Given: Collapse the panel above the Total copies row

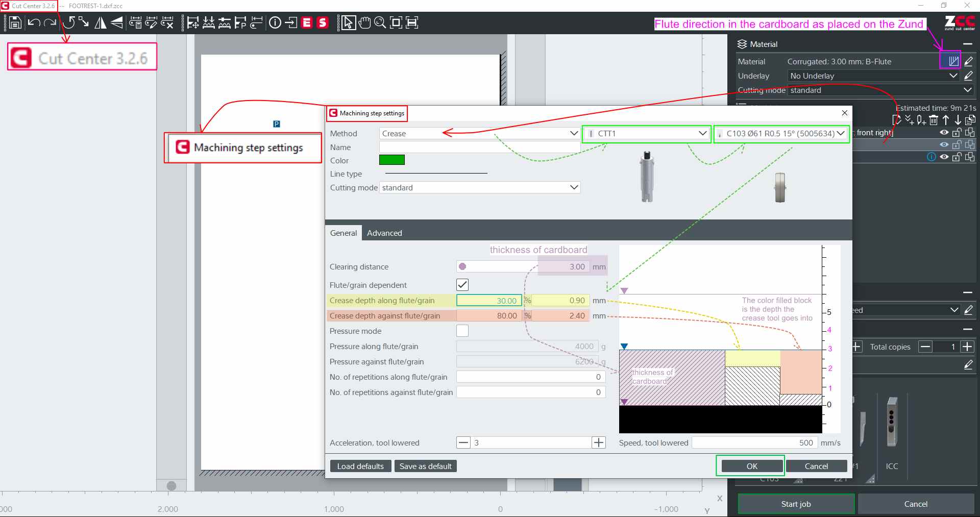Looking at the screenshot, I should [x=968, y=329].
